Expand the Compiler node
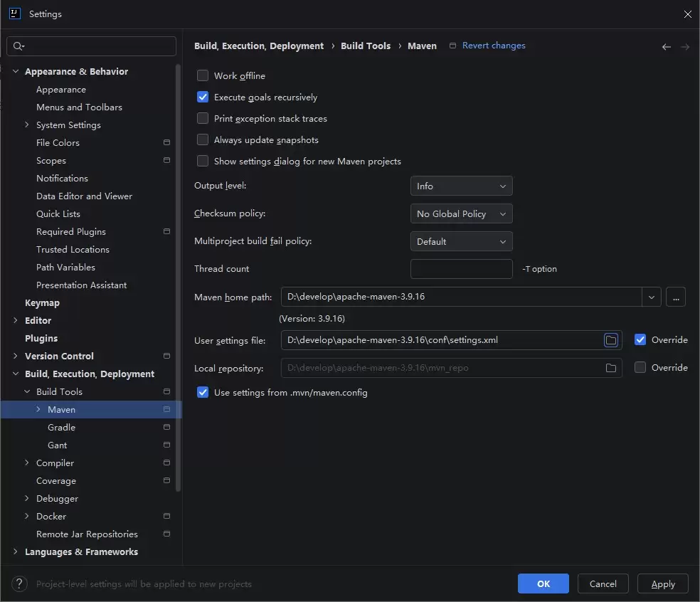This screenshot has width=700, height=602. pyautogui.click(x=27, y=463)
